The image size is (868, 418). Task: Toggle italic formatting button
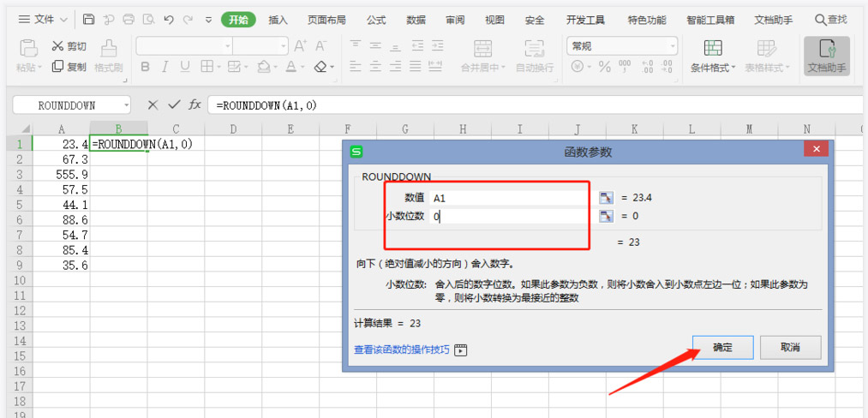[x=165, y=66]
